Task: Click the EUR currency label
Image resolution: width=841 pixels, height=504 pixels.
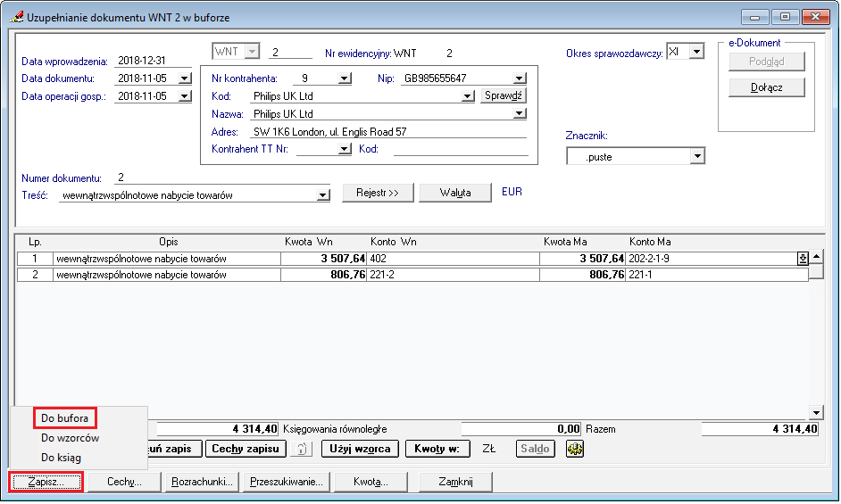Action: [512, 192]
